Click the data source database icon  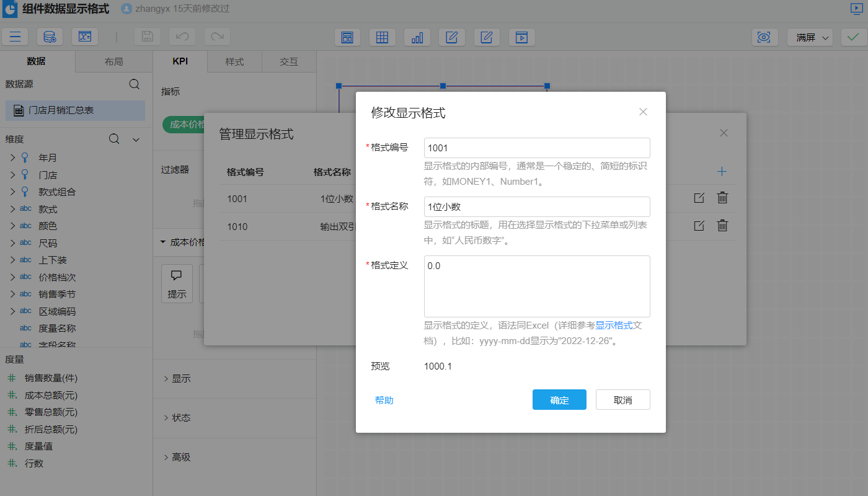click(50, 37)
